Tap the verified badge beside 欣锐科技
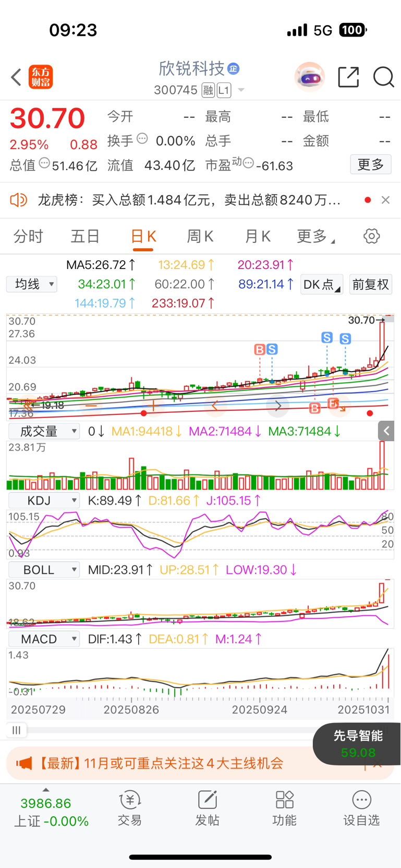 234,68
